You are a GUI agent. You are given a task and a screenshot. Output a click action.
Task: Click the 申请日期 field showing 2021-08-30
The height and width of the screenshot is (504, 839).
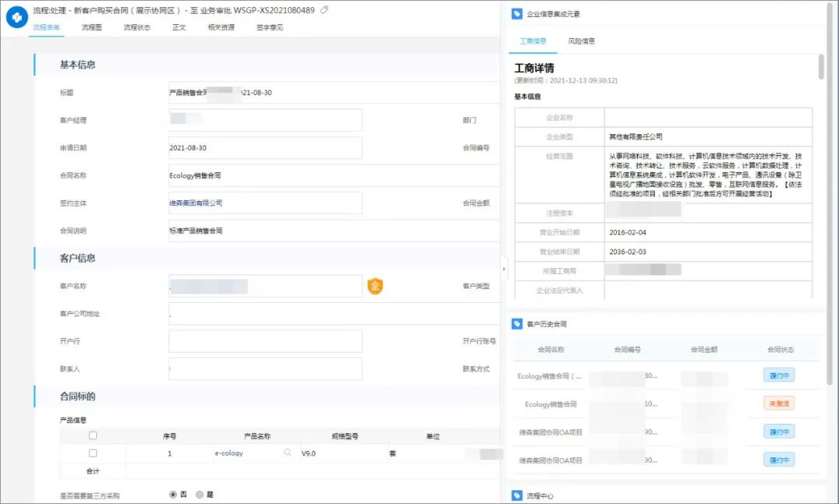click(x=266, y=148)
